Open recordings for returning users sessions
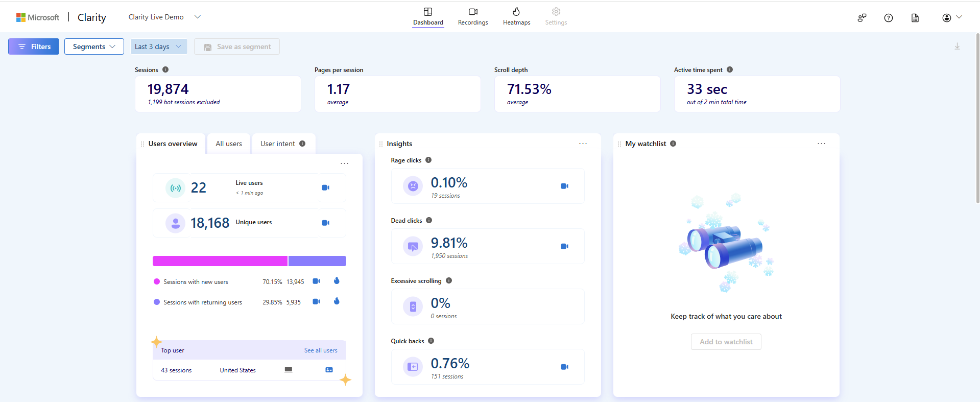The height and width of the screenshot is (402, 980). pos(316,302)
